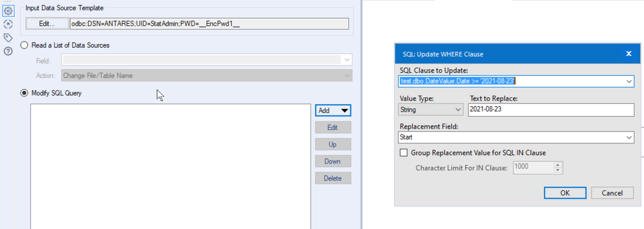This screenshot has height=229, width=644.
Task: Select the Read a List of Data Sources option
Action: (x=24, y=45)
